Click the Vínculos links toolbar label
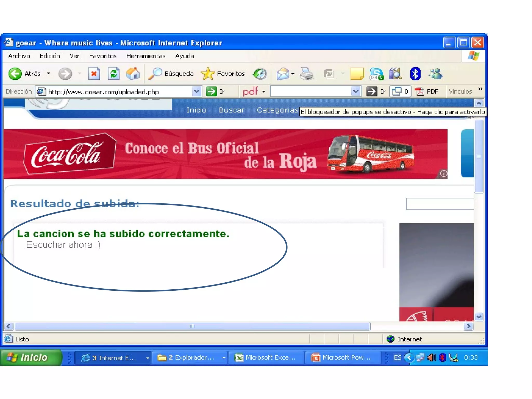 click(x=460, y=91)
